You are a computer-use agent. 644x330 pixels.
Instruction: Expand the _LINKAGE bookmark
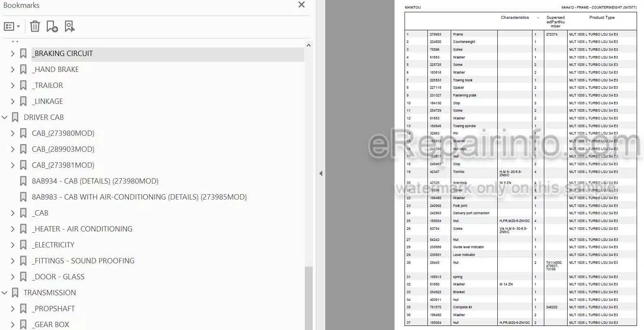click(12, 101)
